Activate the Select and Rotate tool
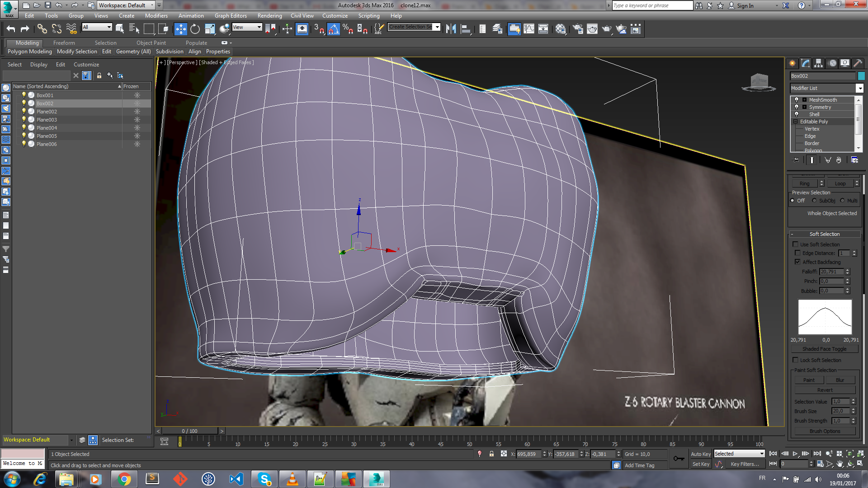Viewport: 868px width, 488px height. (195, 29)
